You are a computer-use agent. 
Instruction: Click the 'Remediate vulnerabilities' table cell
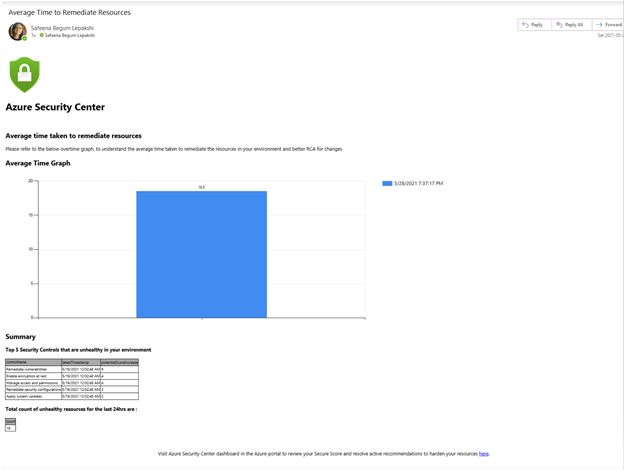point(33,369)
